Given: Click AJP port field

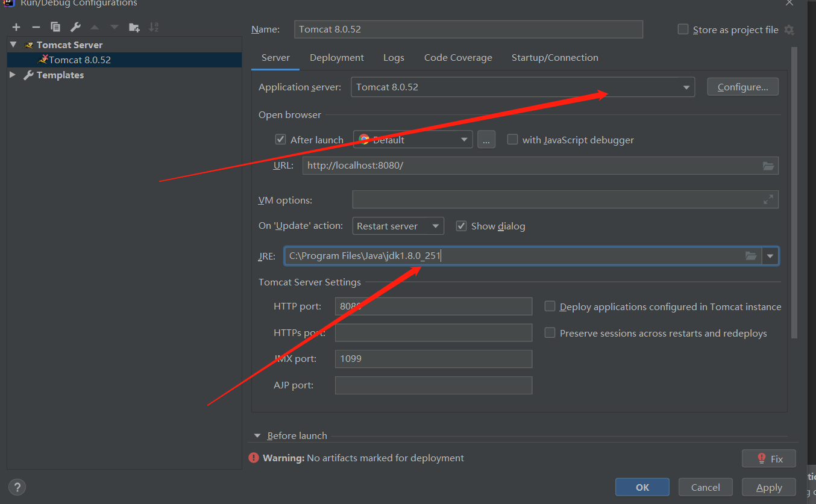Looking at the screenshot, I should coord(433,385).
